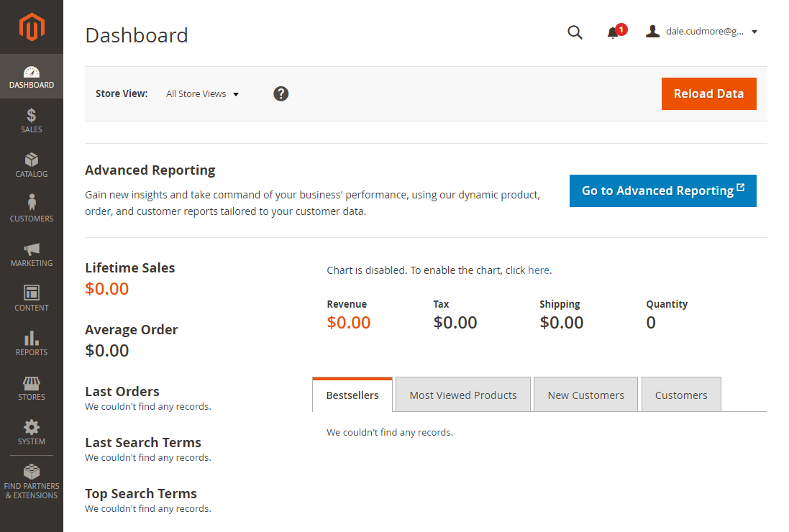Switch to the Bestsellers tab
The width and height of the screenshot is (789, 532).
coord(352,395)
